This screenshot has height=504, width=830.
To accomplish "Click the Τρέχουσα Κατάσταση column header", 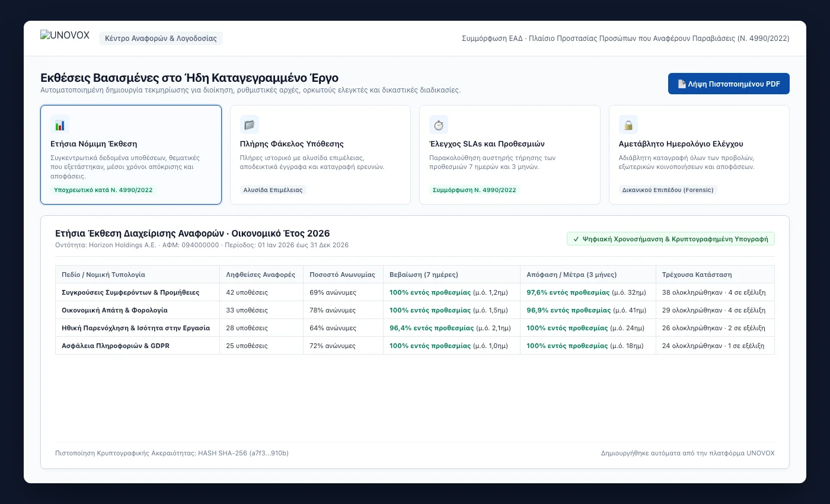I will coord(715,275).
